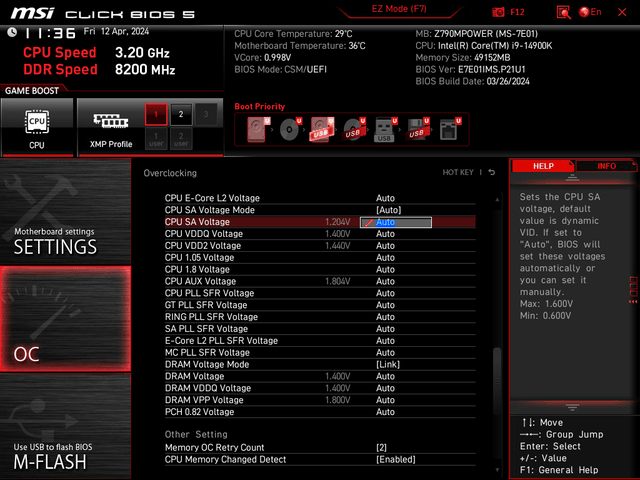640x480 pixels.
Task: Click the DRAM Voltage row label
Action: coord(195,376)
